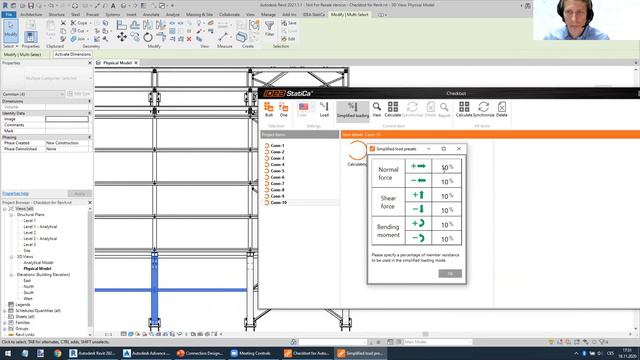Open Chrome from the Windows taskbar
This screenshot has width=640, height=360.
coord(58,353)
